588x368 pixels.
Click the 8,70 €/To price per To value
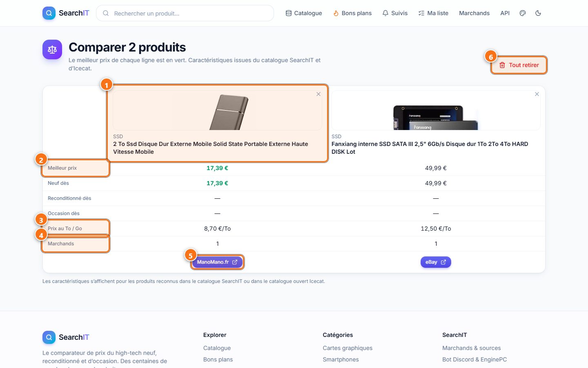click(x=217, y=229)
